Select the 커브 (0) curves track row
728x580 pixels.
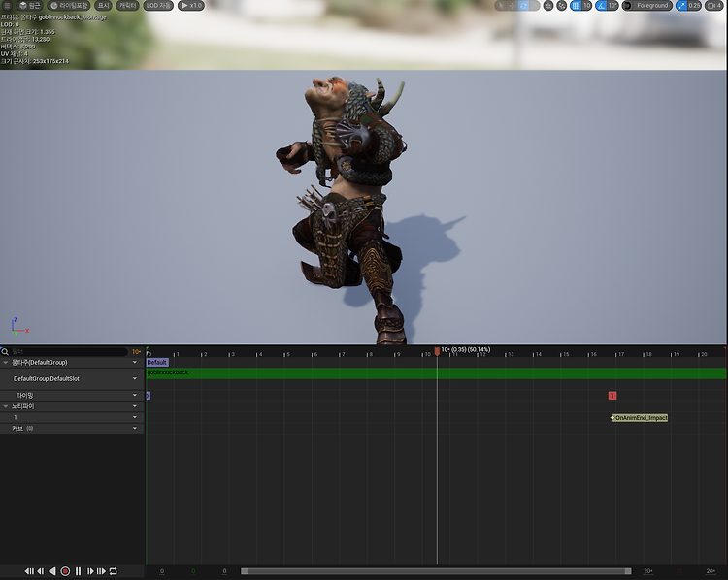[72, 429]
